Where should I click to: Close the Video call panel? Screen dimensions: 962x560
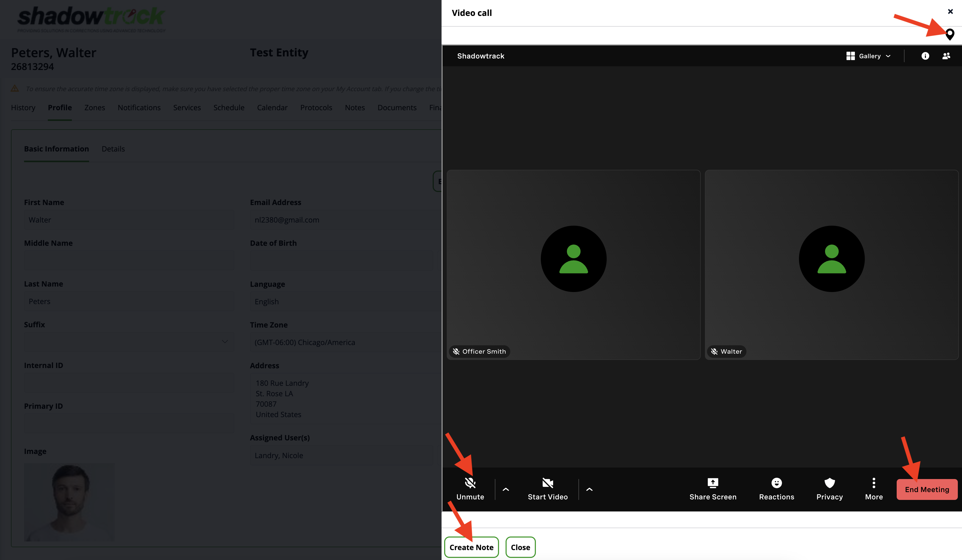point(950,11)
